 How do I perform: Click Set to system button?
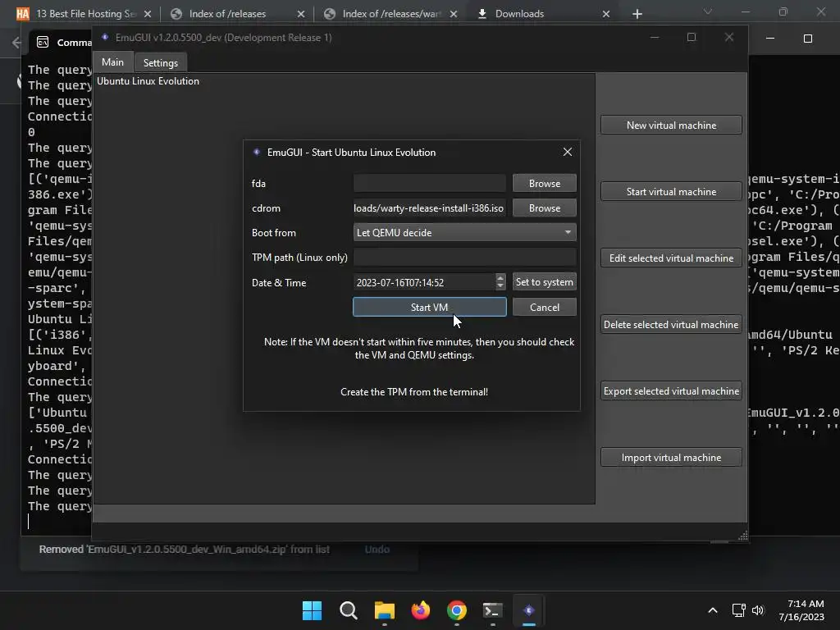tap(545, 282)
